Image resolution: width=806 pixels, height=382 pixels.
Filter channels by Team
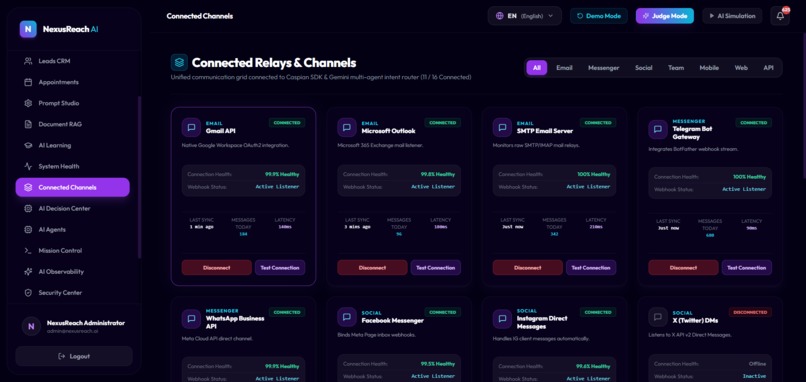coord(675,68)
